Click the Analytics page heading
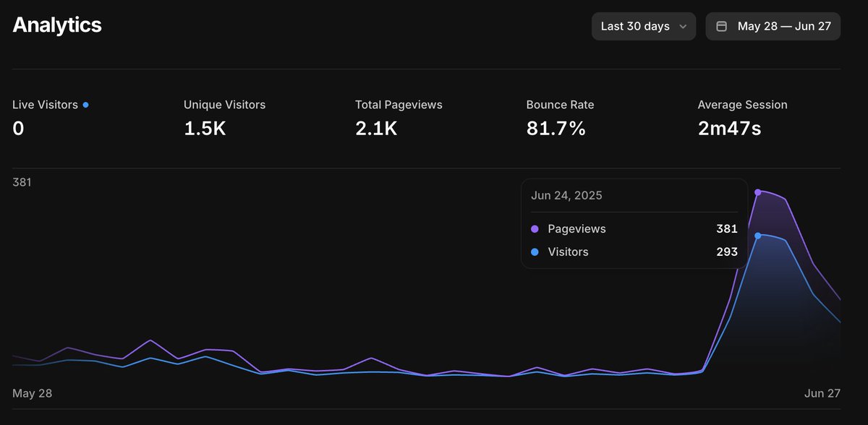 pyautogui.click(x=57, y=25)
